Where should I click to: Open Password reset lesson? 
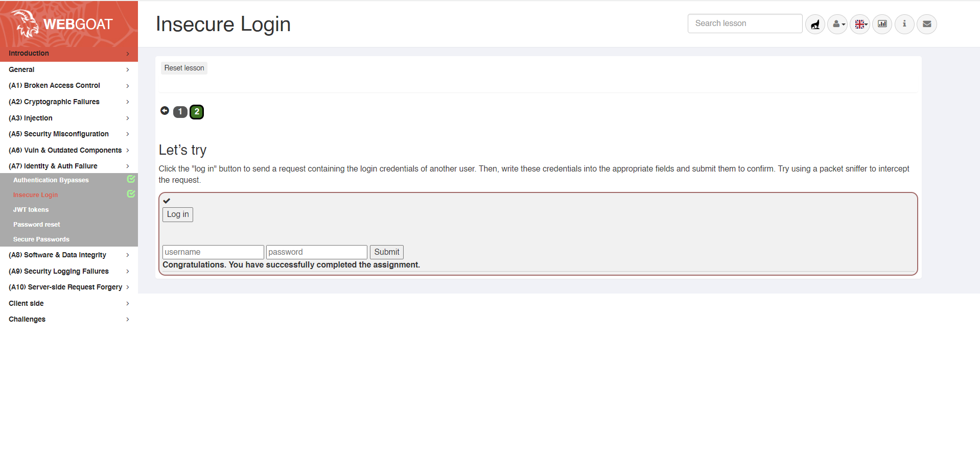click(x=36, y=225)
